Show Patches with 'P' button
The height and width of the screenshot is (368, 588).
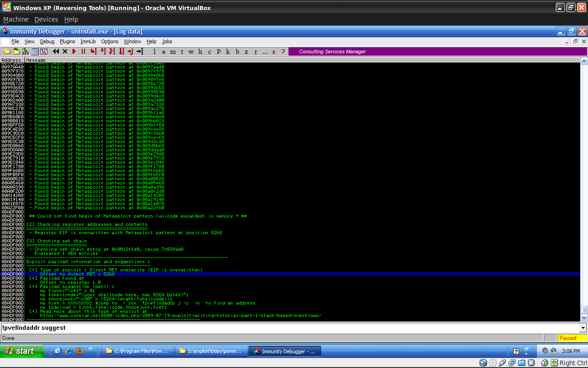coord(219,52)
